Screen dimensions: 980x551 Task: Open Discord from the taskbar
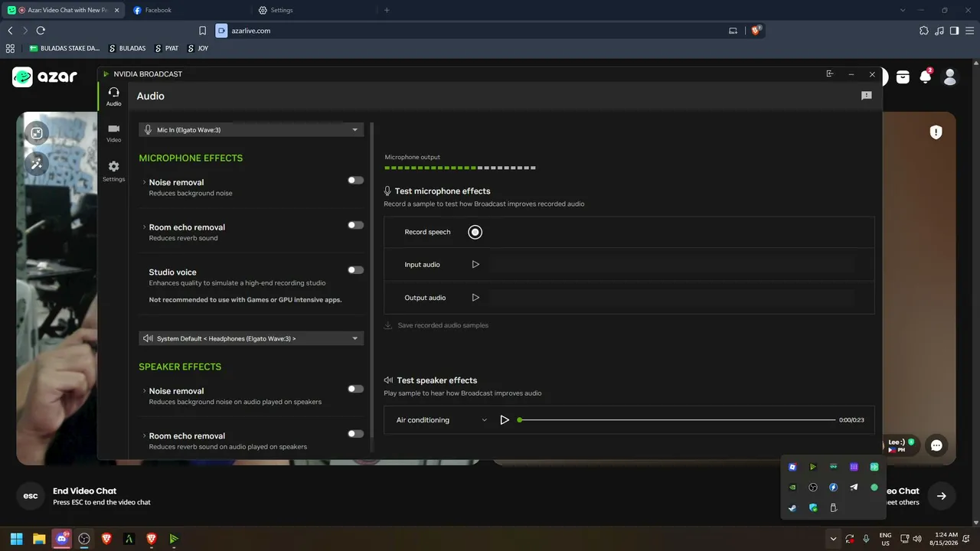pos(62,539)
